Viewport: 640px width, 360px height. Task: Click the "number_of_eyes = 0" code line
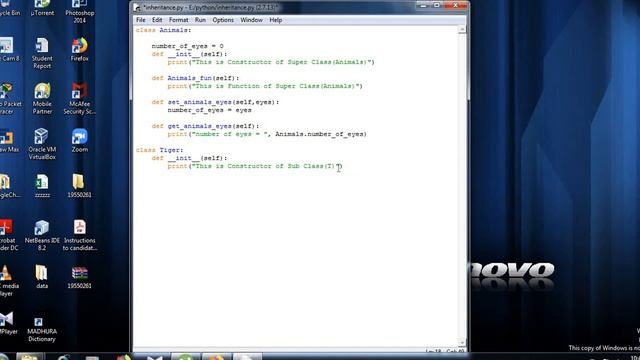[x=187, y=46]
